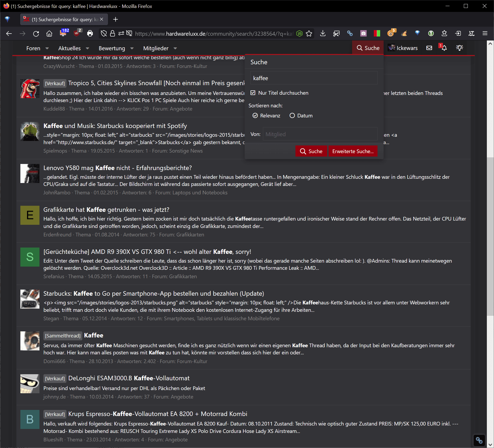Open the Firefox hamburger menu
The height and width of the screenshot is (448, 494).
pos(485,34)
